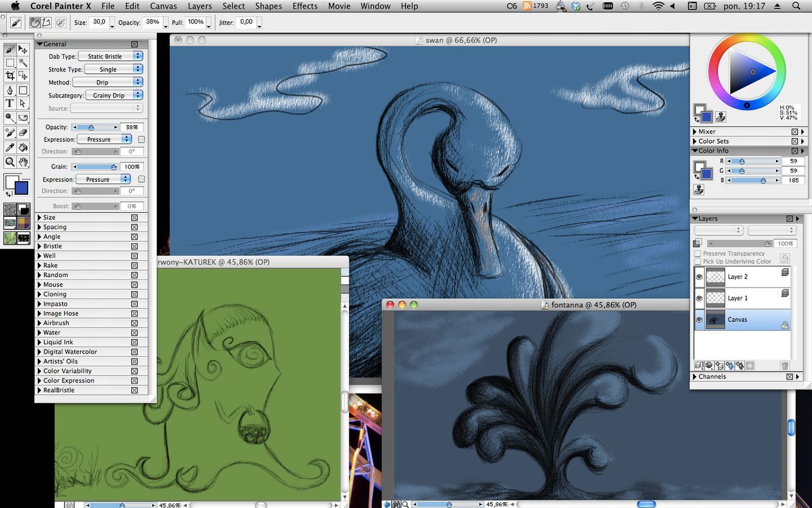
Task: Select the Magic Wand tool
Action: [24, 62]
